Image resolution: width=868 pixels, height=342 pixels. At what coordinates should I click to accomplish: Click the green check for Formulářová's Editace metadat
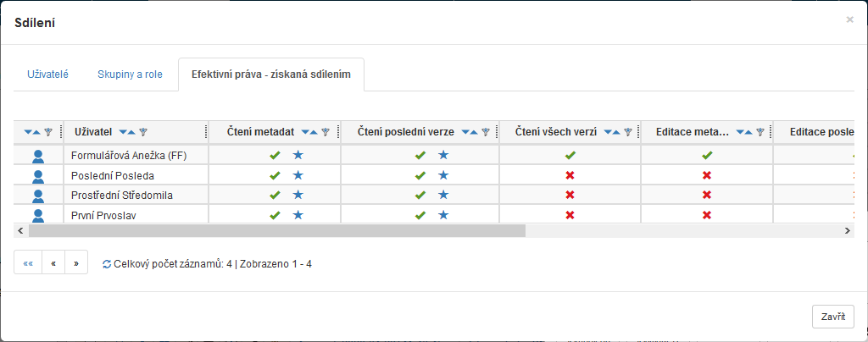tap(707, 156)
